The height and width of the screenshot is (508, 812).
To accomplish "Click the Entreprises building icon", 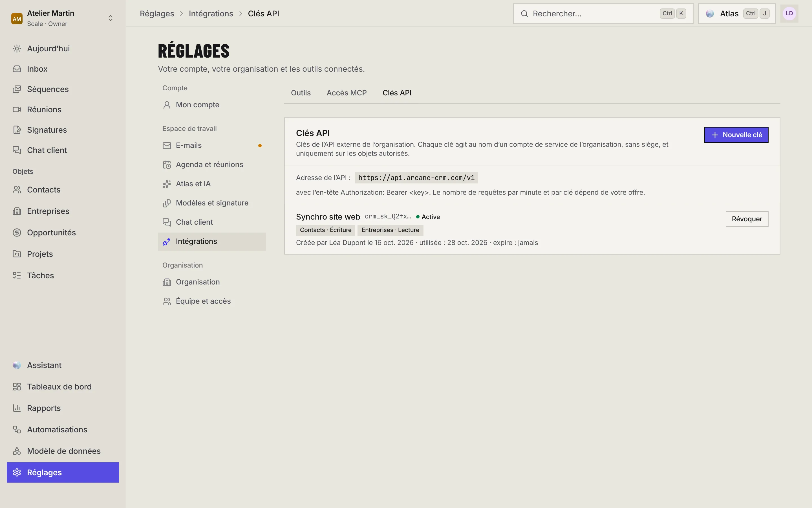I will point(17,211).
